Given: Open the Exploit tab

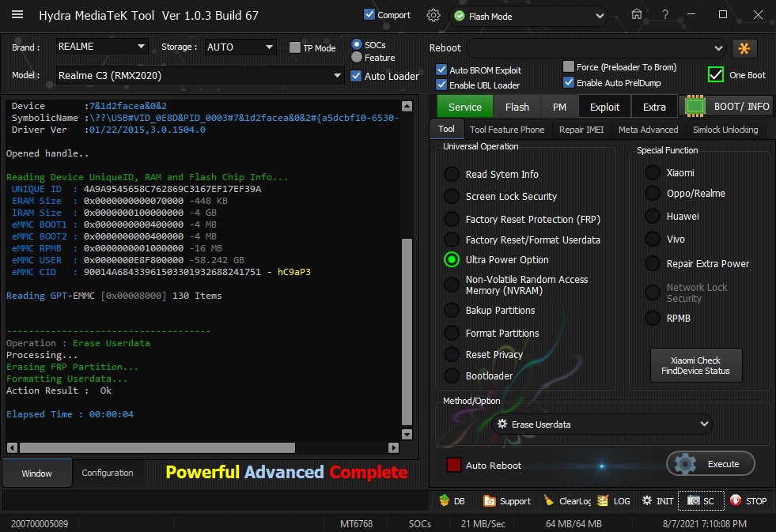Looking at the screenshot, I should [604, 107].
